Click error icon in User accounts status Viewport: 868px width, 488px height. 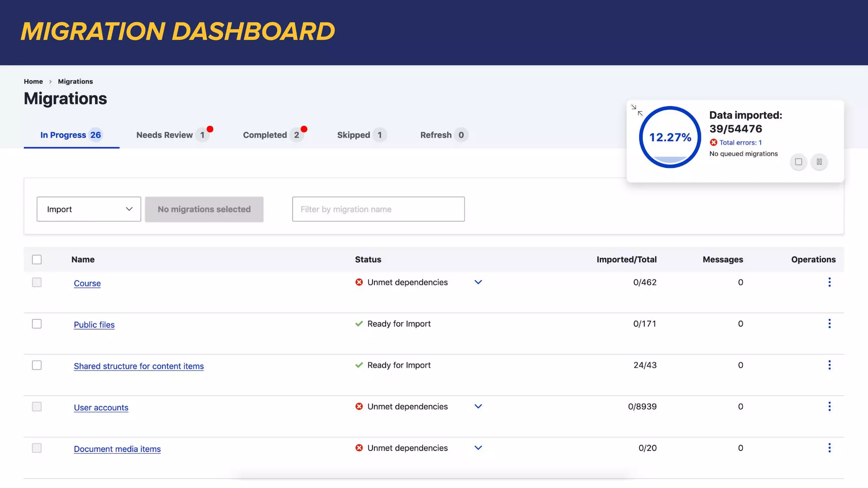[x=359, y=407]
